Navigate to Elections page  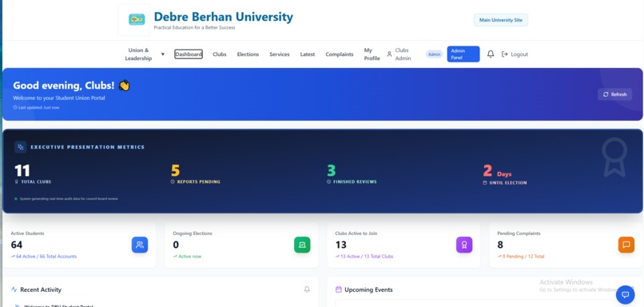248,54
